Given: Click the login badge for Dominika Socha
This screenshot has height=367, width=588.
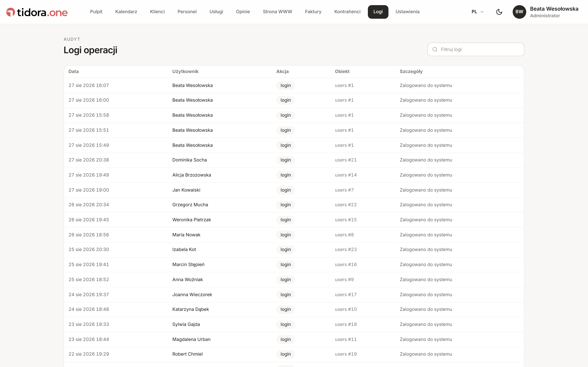Looking at the screenshot, I should tap(286, 160).
